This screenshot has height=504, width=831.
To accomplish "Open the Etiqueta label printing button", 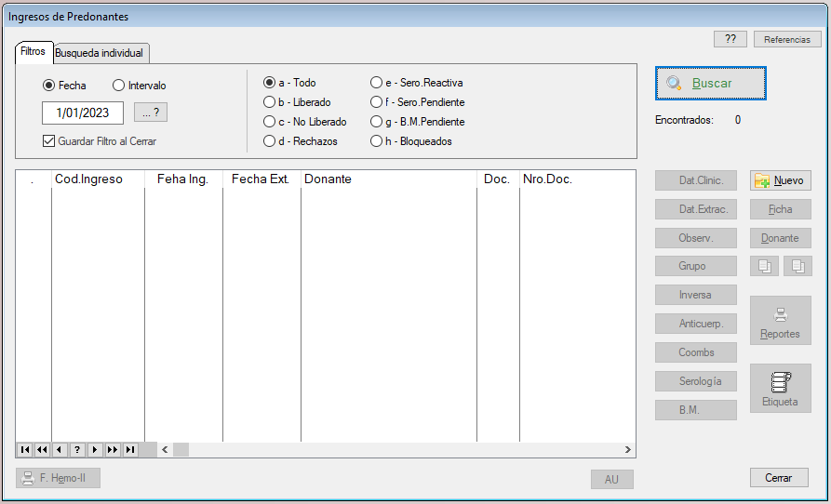I will [x=780, y=388].
